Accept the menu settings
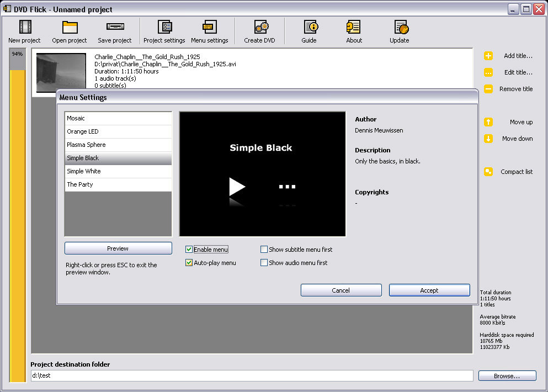Screen dimensions: 548x392 [429, 290]
